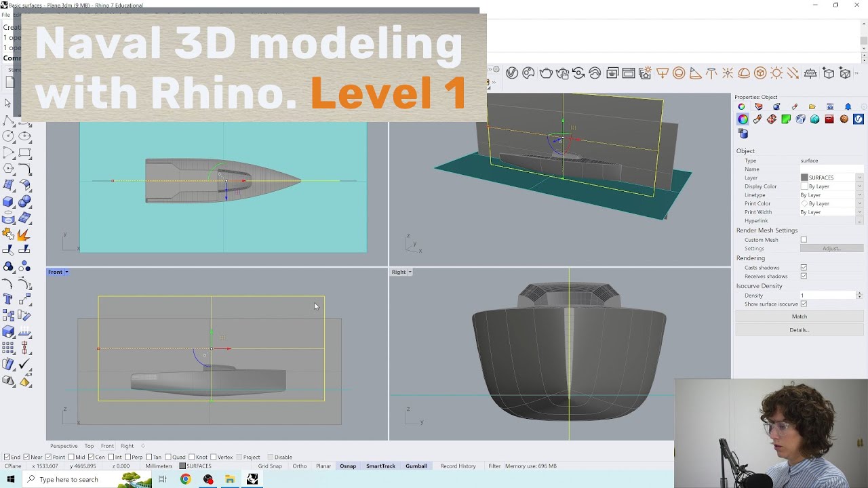
Task: Open the Front viewport title menu arrow
Action: 66,272
